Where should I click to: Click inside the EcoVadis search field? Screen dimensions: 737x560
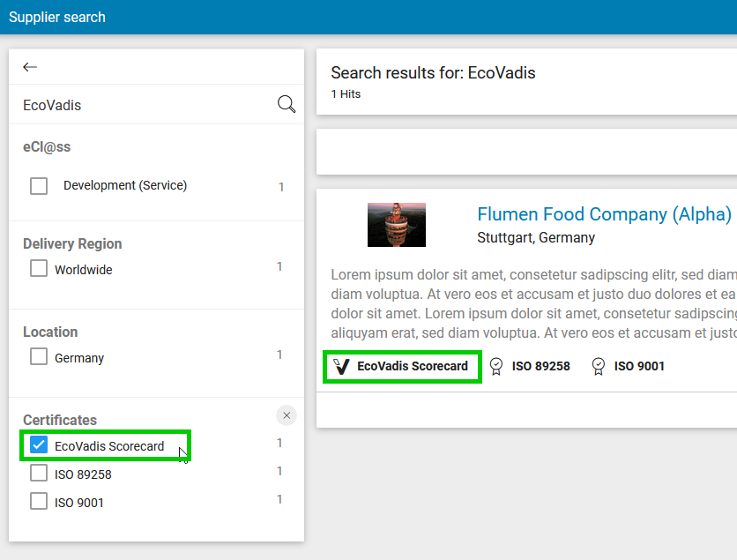(132, 103)
